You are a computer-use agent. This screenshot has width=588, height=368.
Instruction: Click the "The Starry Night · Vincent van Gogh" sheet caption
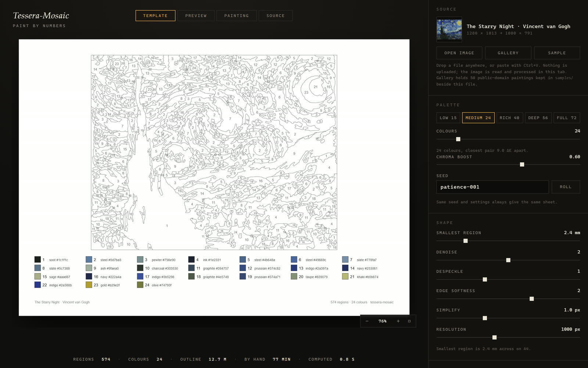pyautogui.click(x=62, y=302)
